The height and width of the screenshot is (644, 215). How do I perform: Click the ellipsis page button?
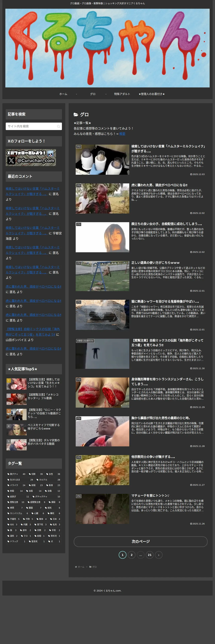141,555
